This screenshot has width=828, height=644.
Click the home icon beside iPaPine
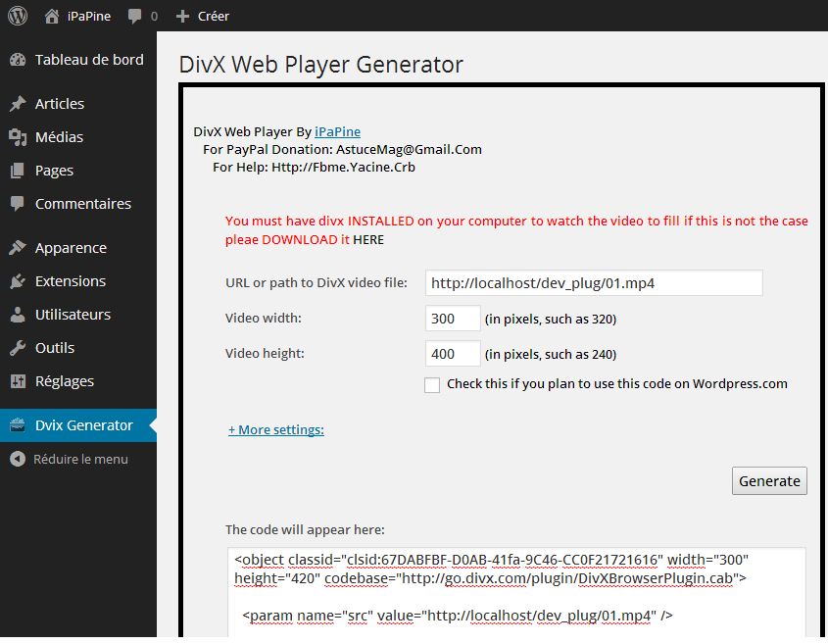[x=52, y=17]
